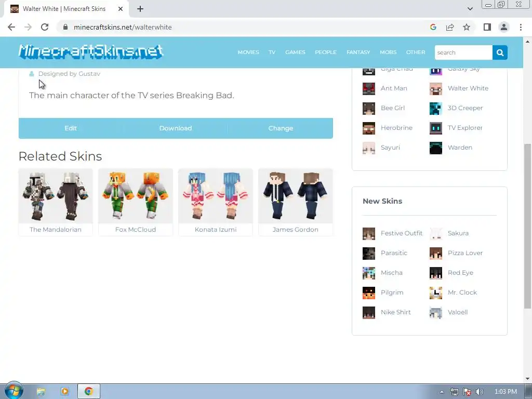The image size is (532, 399).
Task: Open the Valoell skin link
Action: point(458,312)
